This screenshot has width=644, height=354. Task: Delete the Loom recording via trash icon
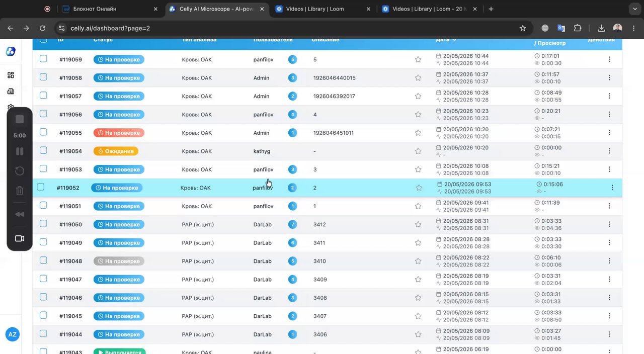pyautogui.click(x=20, y=191)
